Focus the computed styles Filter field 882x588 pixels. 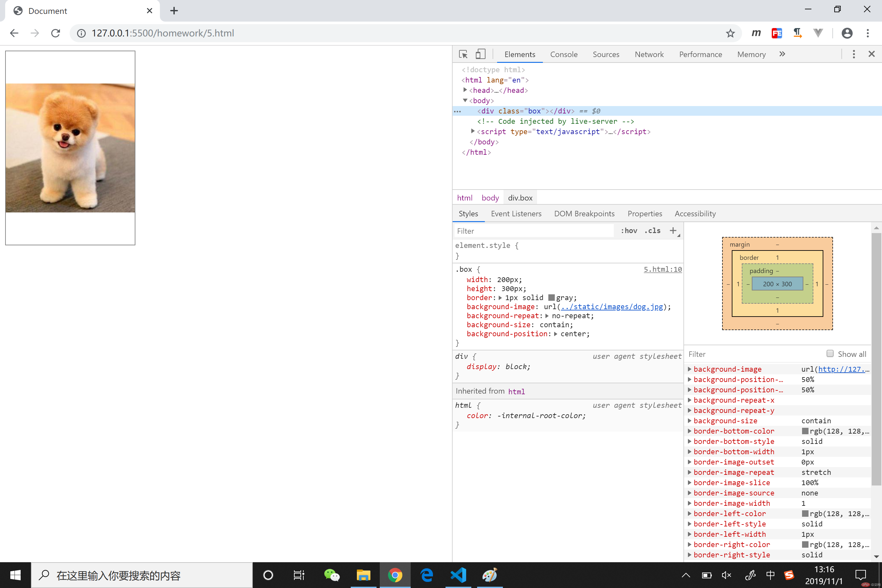tap(754, 354)
